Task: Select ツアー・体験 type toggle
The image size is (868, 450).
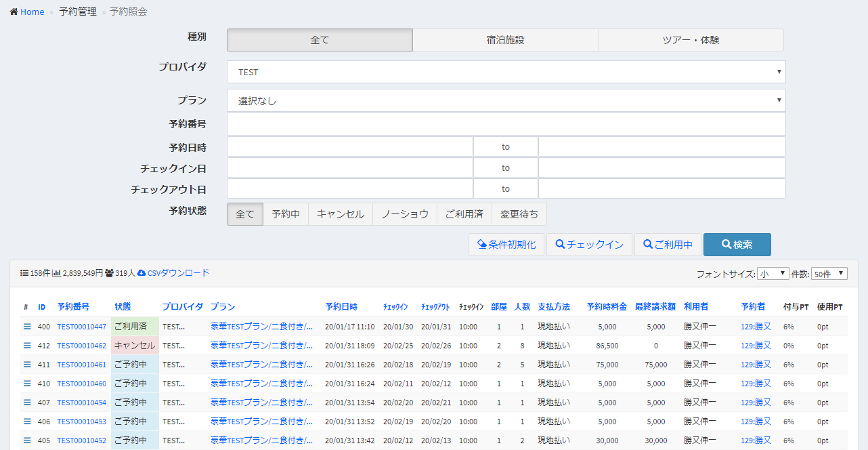Action: tap(691, 40)
